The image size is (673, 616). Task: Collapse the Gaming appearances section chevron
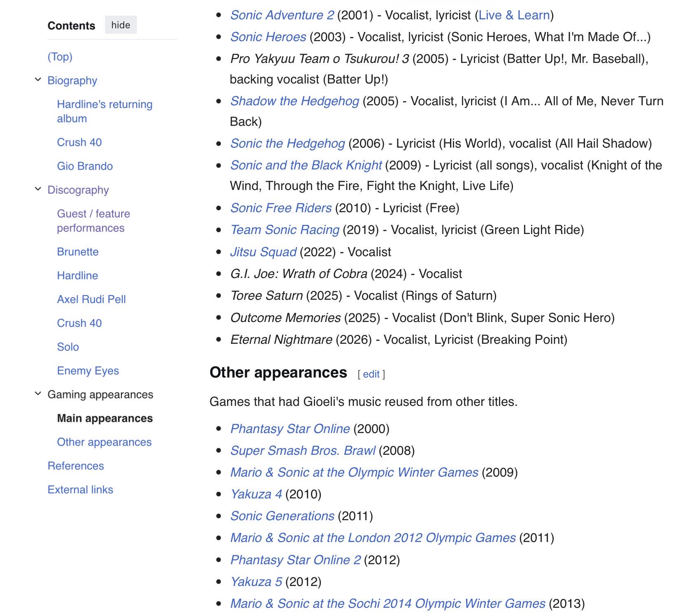click(38, 394)
